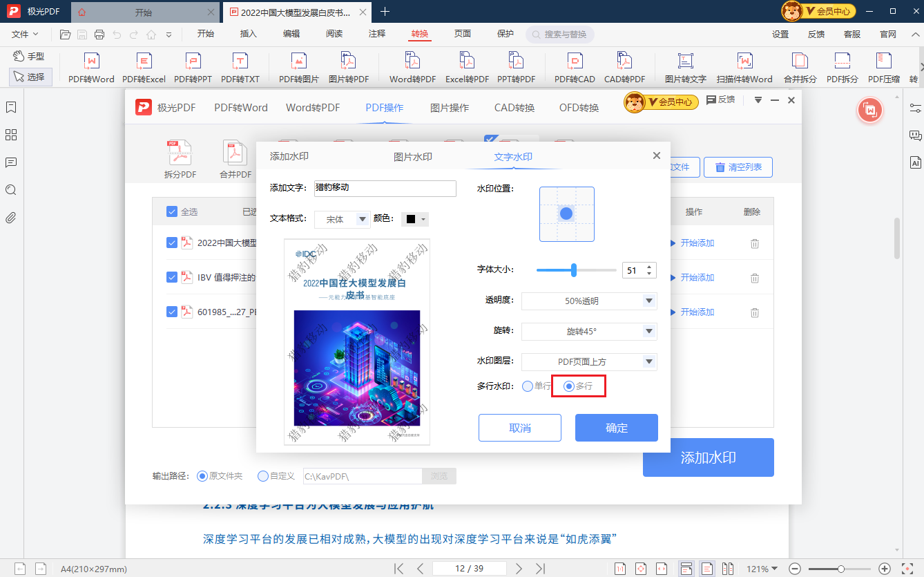
Task: Open the bookmarks panel in the left sidebar
Action: 10,108
